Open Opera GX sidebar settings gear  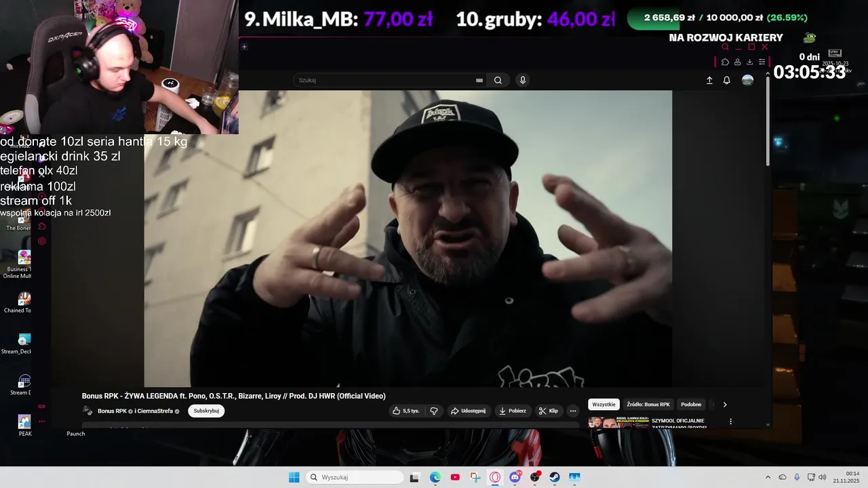[42, 241]
